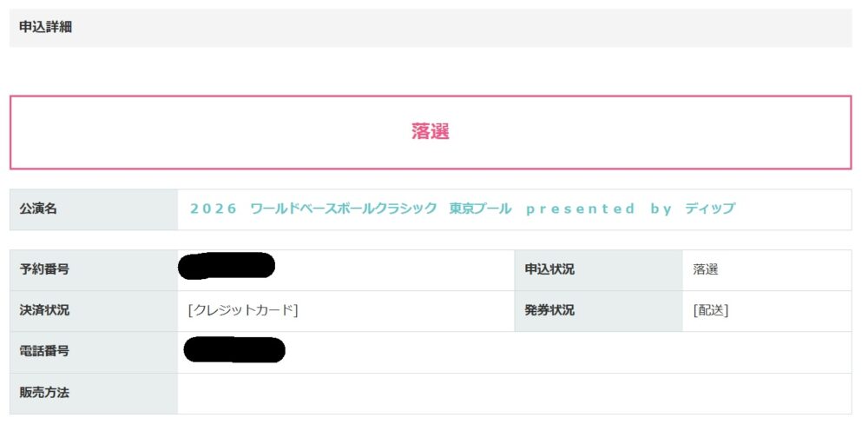Click the 予約番号 label cell
This screenshot has width=868, height=431.
45,269
